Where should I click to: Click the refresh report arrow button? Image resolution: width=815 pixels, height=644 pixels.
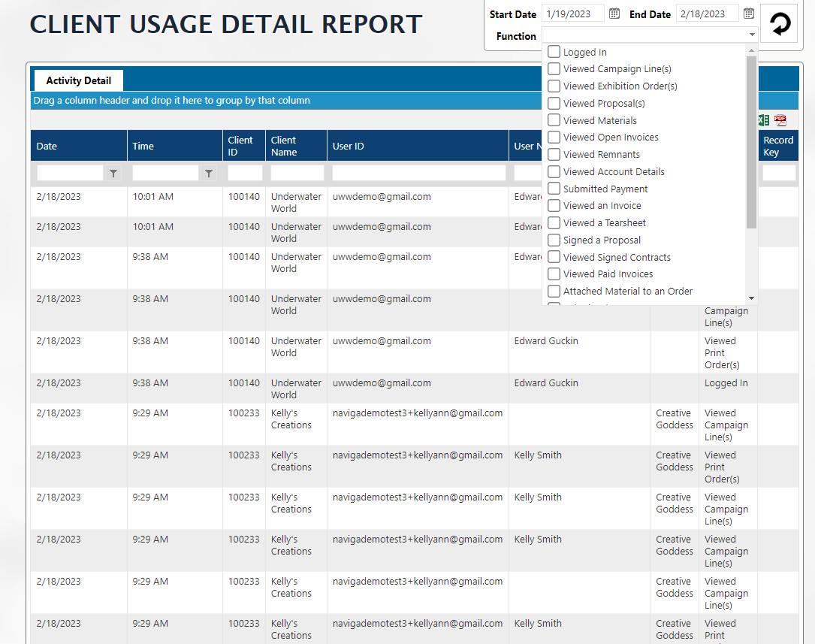(779, 24)
